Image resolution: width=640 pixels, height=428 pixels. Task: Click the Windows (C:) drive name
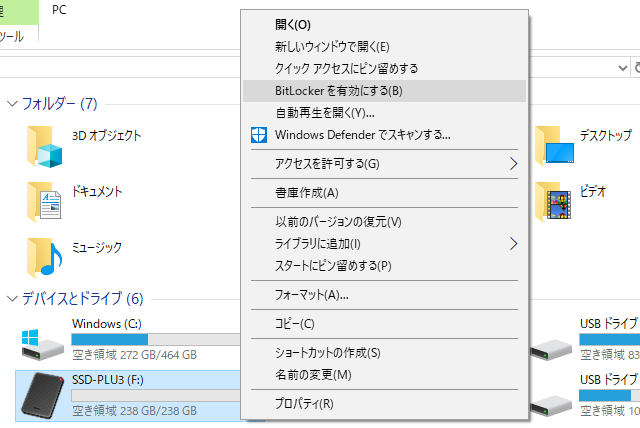(x=107, y=324)
